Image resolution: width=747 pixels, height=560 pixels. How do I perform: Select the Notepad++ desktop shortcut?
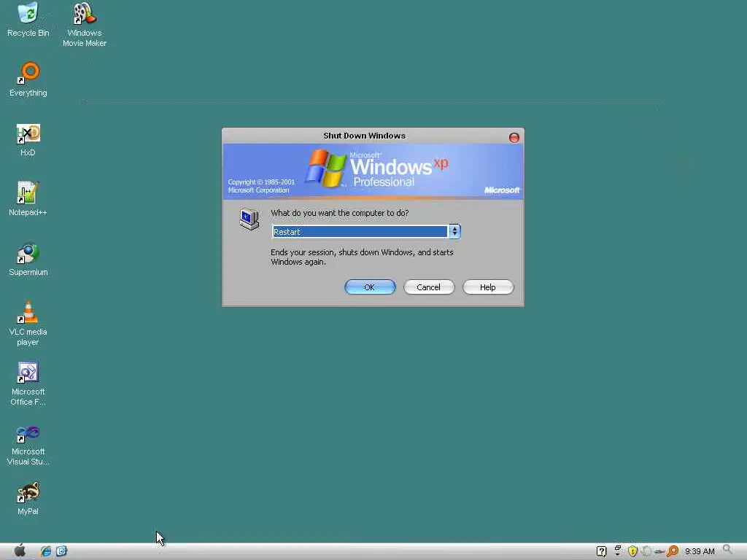28,199
